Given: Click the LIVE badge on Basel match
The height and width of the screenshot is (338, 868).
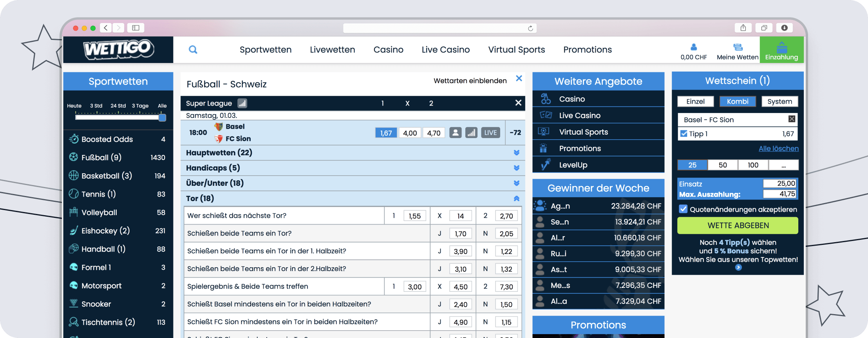Looking at the screenshot, I should [490, 133].
